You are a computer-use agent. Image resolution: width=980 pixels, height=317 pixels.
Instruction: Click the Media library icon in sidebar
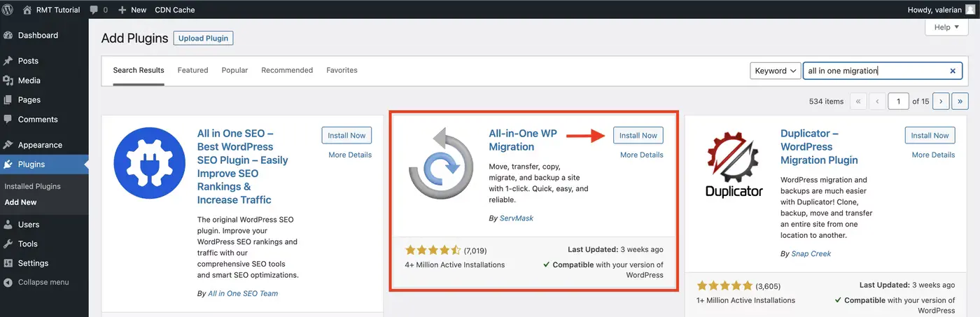(x=8, y=80)
